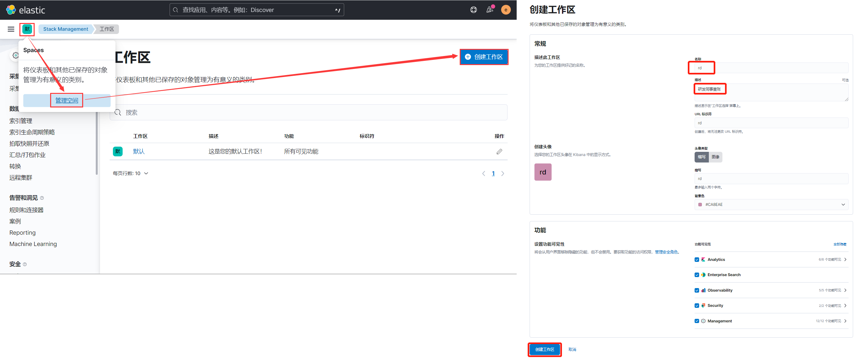Focus the header search bar for apps
Screen dimensions: 868x358
pos(257,10)
